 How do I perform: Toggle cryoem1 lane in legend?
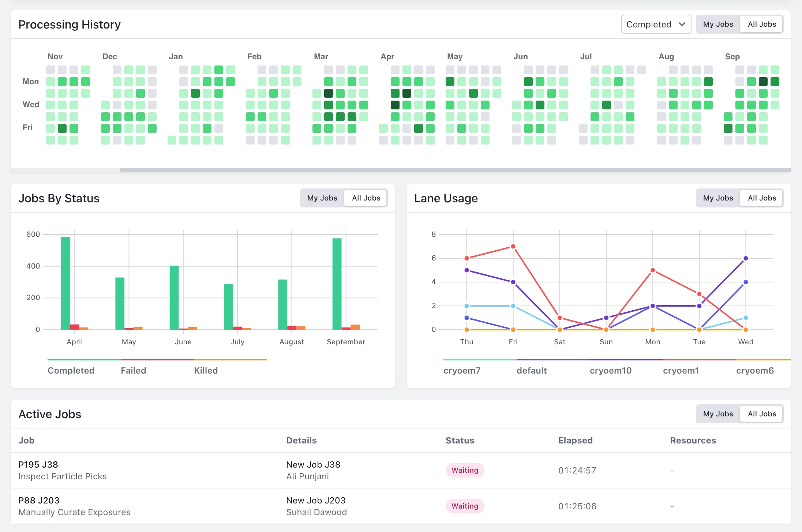tap(681, 370)
